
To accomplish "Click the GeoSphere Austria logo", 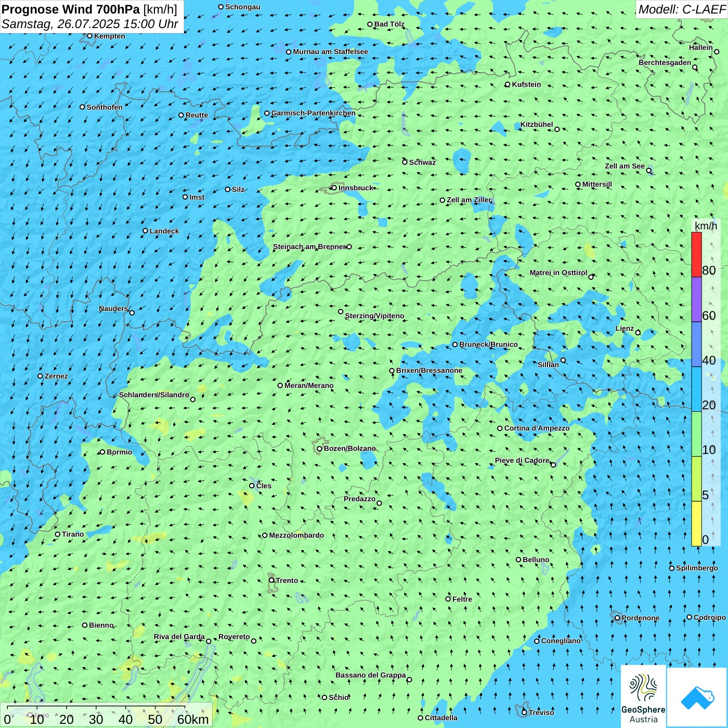I will (x=643, y=697).
